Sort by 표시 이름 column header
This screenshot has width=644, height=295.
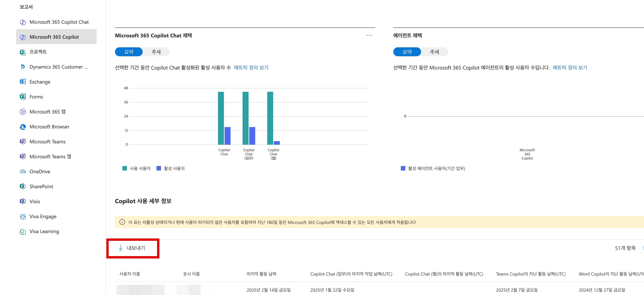191,274
